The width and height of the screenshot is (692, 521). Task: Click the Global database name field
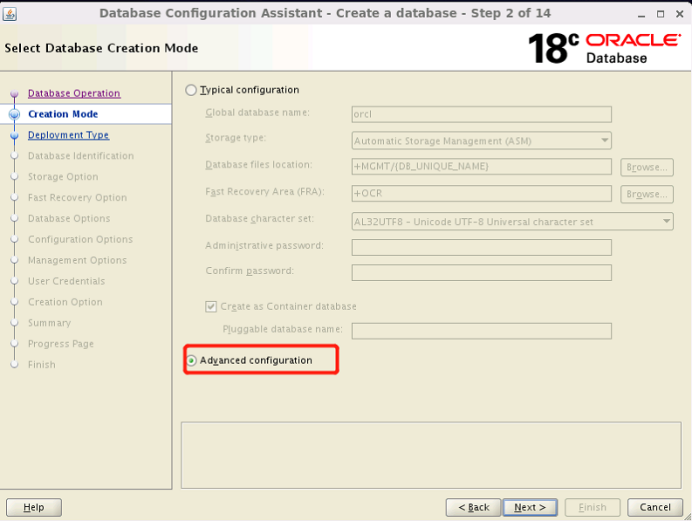coord(481,114)
